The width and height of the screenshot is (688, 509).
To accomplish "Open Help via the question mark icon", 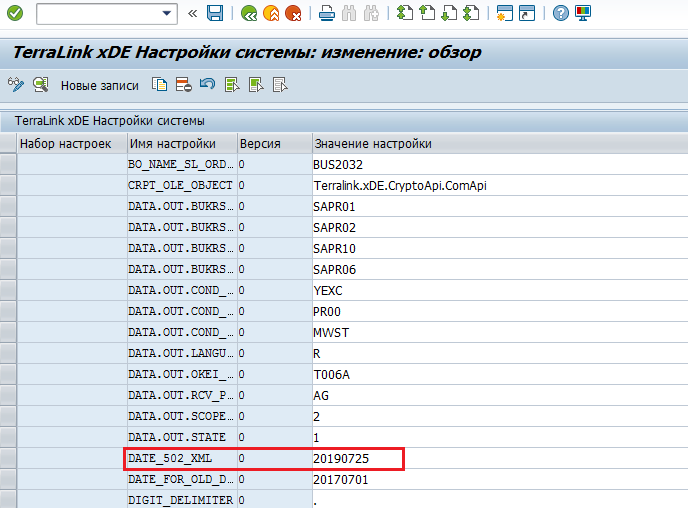I will pyautogui.click(x=561, y=13).
